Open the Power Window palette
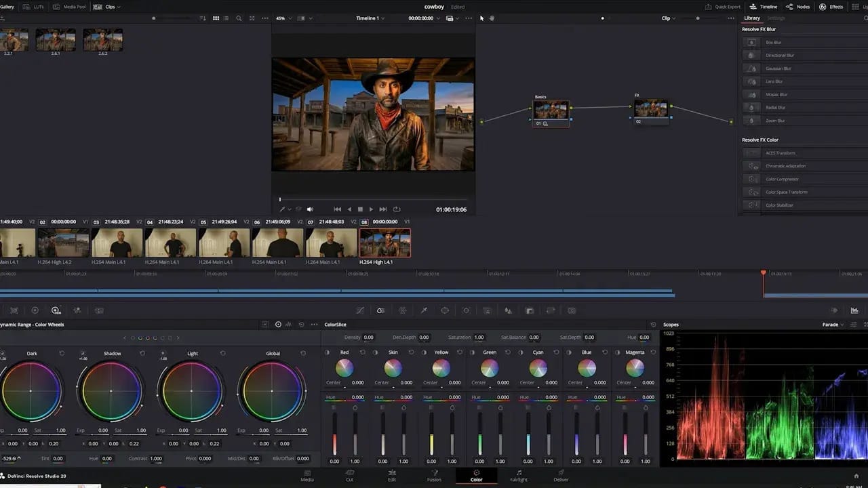868x488 pixels. (x=445, y=310)
